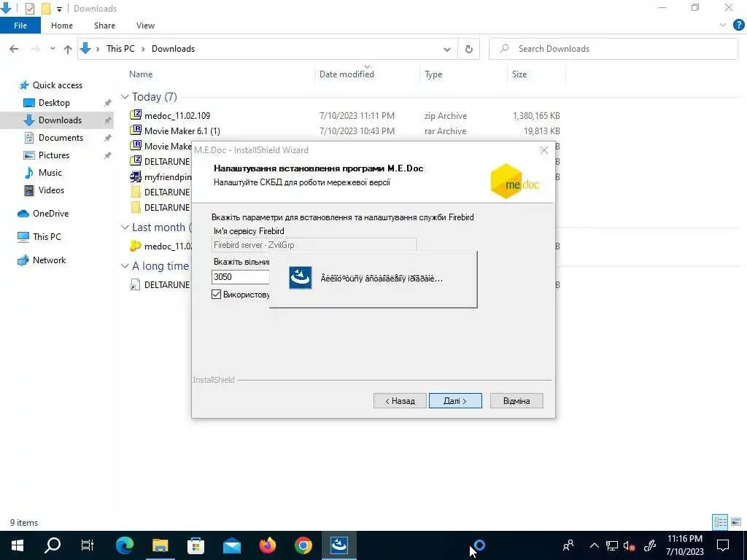Viewport: 747px width, 560px height.
Task: Sort by Date modified column header
Action: 347,74
